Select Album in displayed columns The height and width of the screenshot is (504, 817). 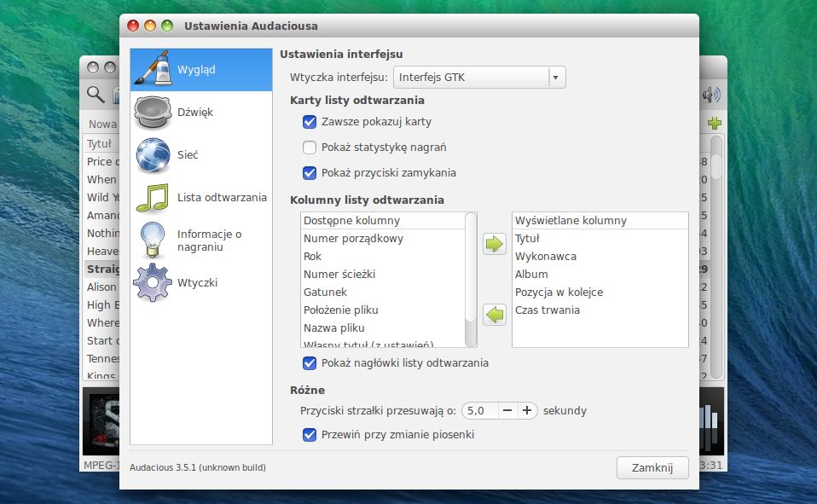pos(600,274)
